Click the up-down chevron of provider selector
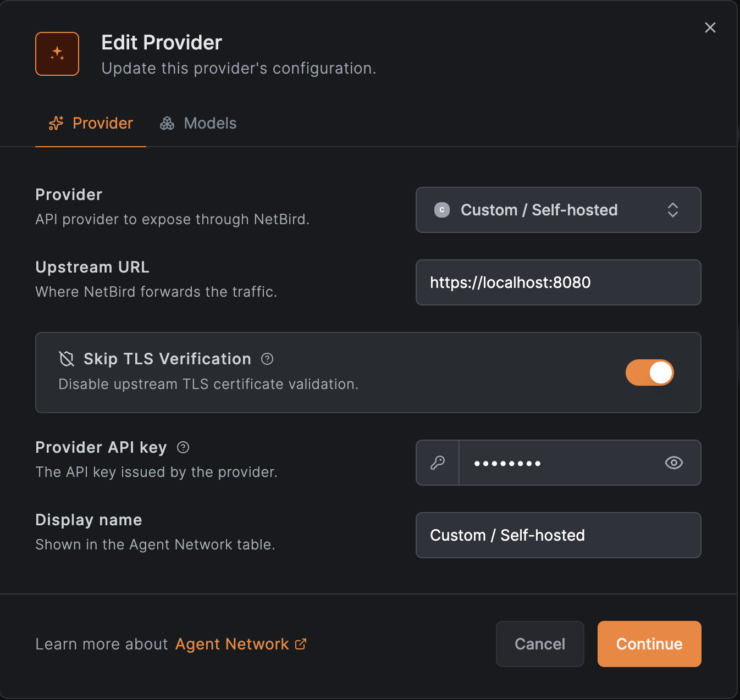740x700 pixels. coord(673,210)
